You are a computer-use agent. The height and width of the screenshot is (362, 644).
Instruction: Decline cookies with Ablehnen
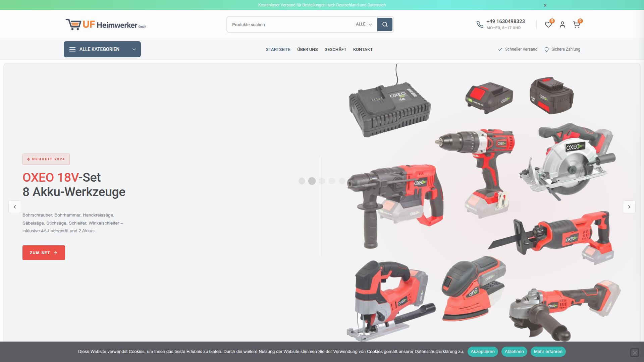(x=514, y=352)
